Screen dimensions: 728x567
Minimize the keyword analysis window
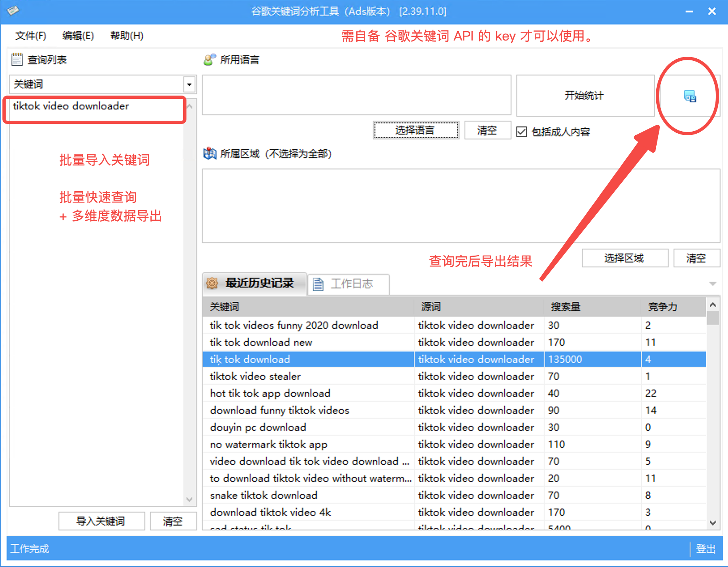coord(689,11)
